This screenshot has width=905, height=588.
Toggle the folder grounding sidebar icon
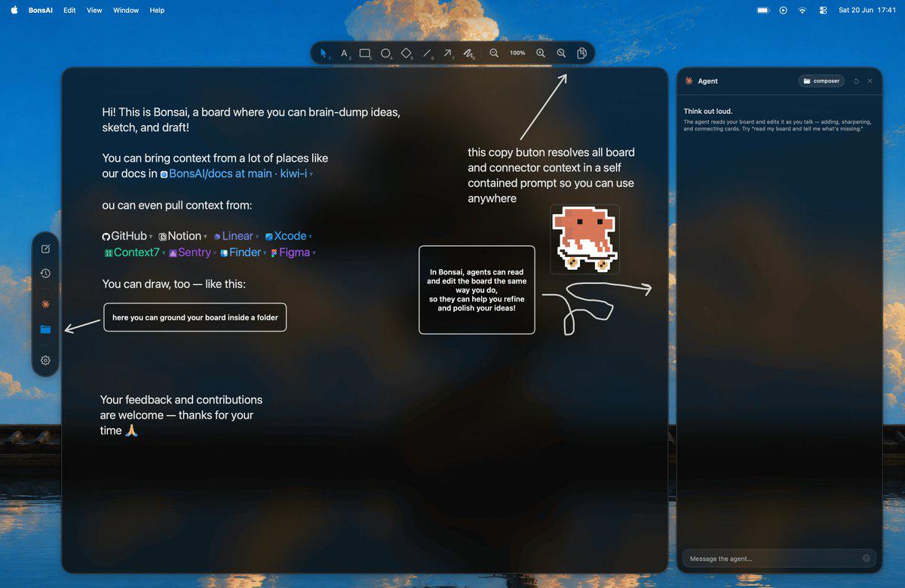coord(45,329)
